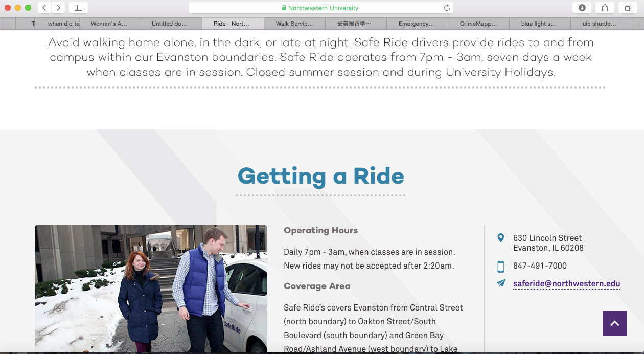Switch to the Emergency... tab
The image size is (644, 354).
[x=417, y=24]
